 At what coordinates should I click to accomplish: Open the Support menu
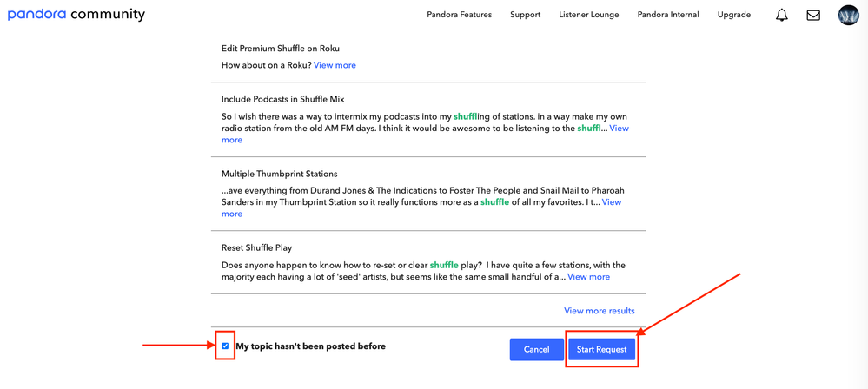pos(525,15)
